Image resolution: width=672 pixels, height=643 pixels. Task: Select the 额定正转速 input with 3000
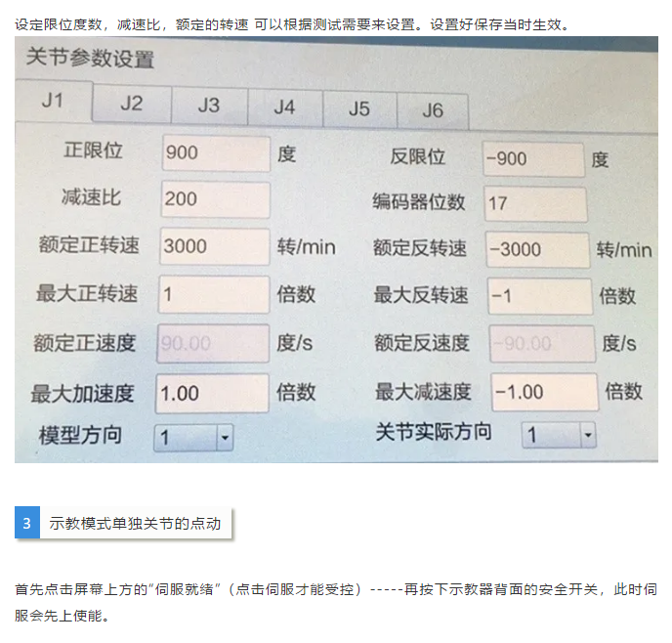(x=214, y=246)
